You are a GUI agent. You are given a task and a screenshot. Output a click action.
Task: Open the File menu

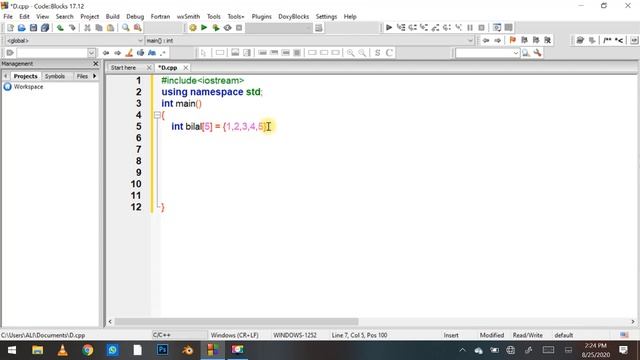point(8,16)
